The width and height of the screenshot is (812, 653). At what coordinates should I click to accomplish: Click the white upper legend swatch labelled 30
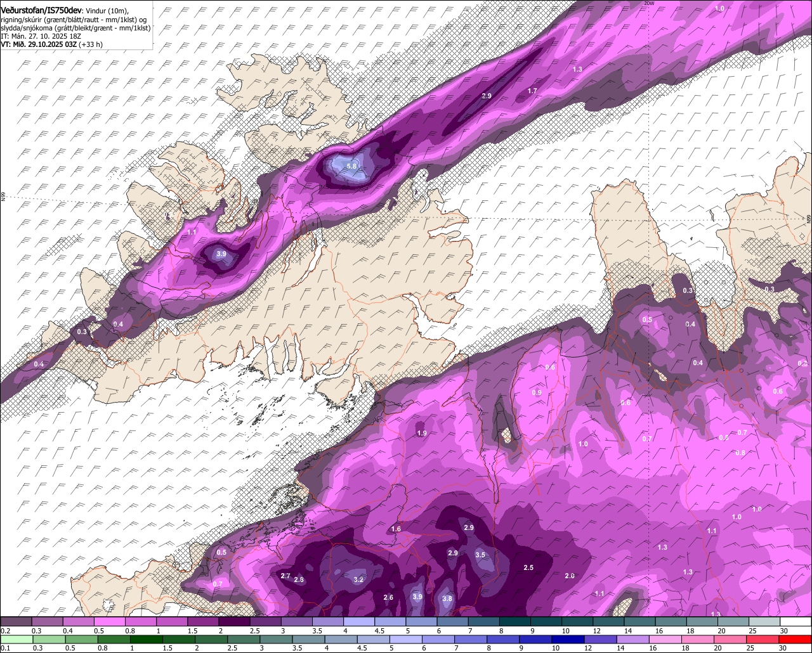pyautogui.click(x=796, y=622)
